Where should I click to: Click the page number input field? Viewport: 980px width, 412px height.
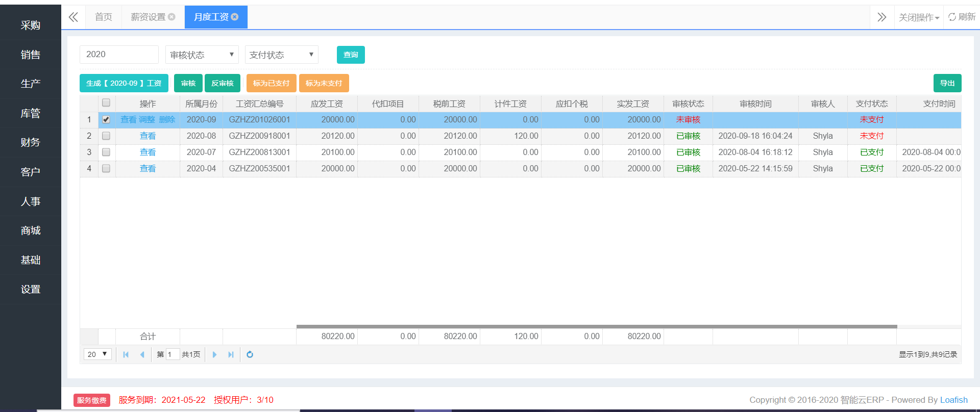tap(173, 354)
